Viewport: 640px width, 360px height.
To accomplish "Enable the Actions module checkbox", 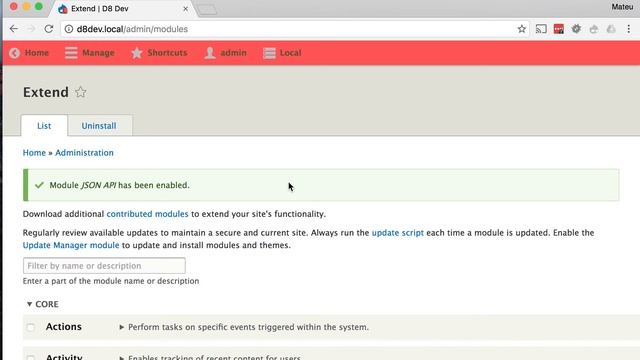I will coord(31,327).
